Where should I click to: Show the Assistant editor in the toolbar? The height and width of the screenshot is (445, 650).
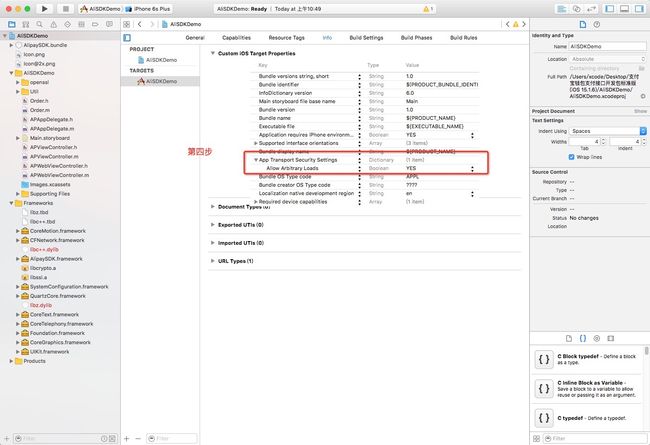point(577,9)
